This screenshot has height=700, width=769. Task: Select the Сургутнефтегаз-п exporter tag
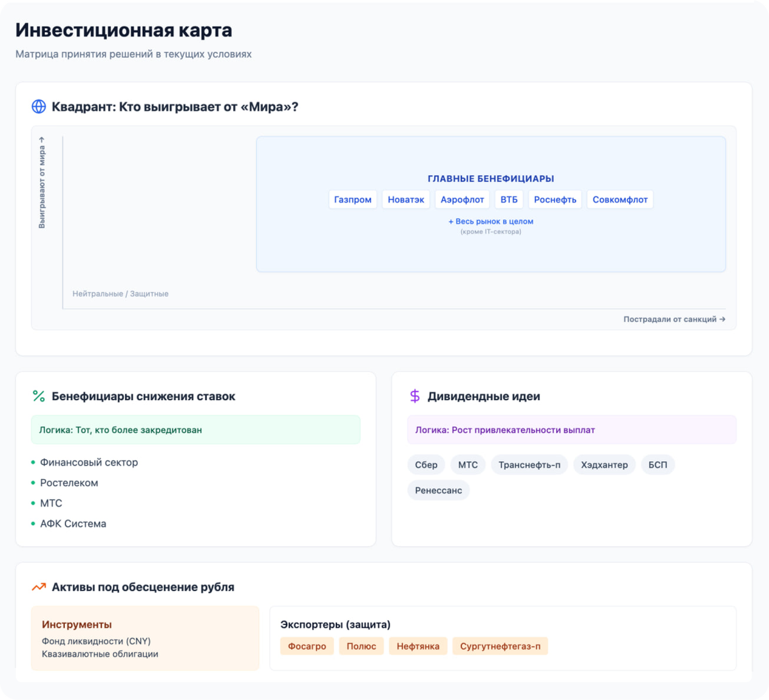500,646
